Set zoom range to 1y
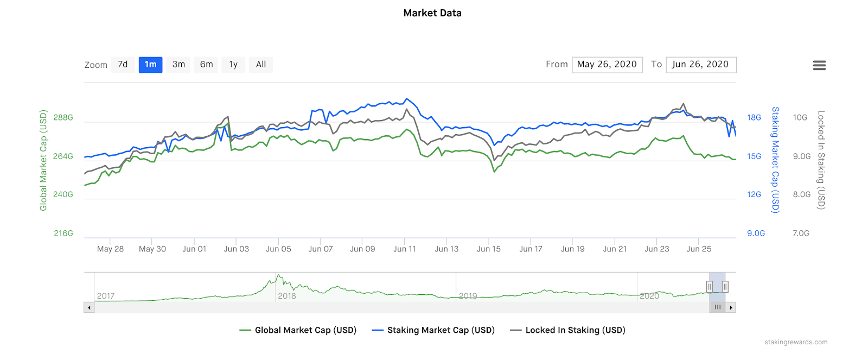The width and height of the screenshot is (868, 360). pos(233,65)
